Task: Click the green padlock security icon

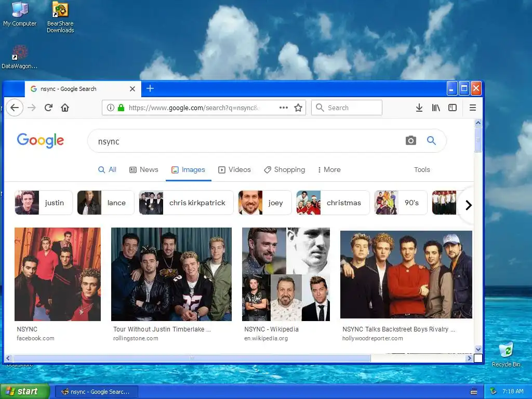Action: point(121,108)
